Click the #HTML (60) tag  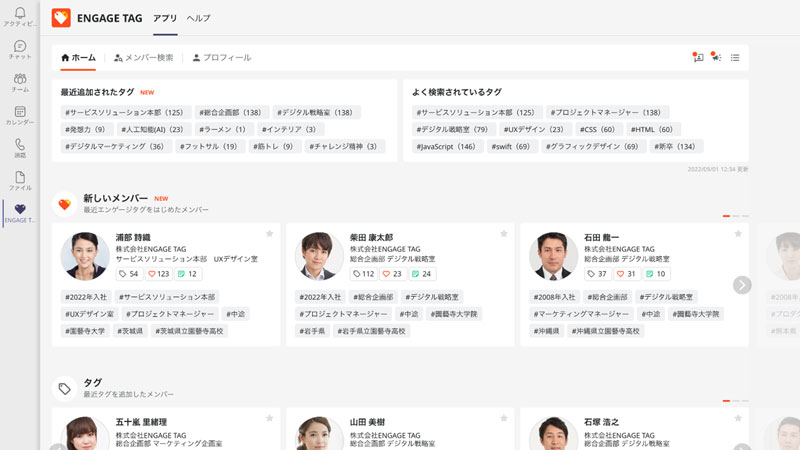coord(652,130)
